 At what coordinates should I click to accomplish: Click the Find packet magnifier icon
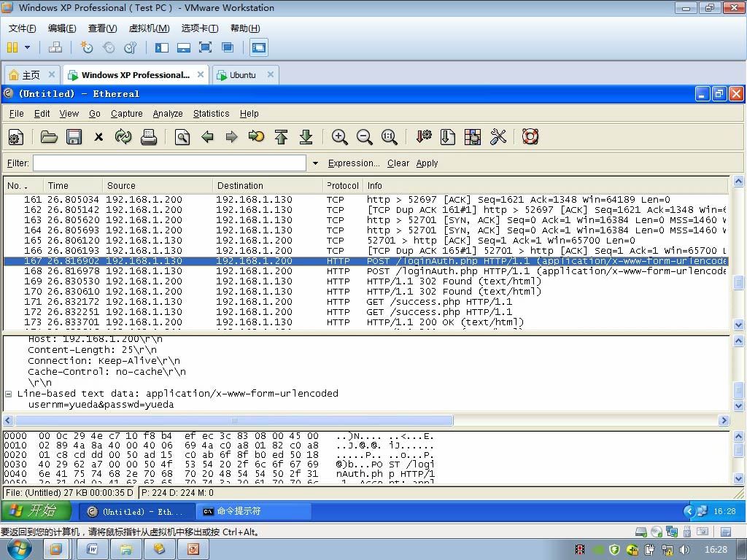(182, 137)
